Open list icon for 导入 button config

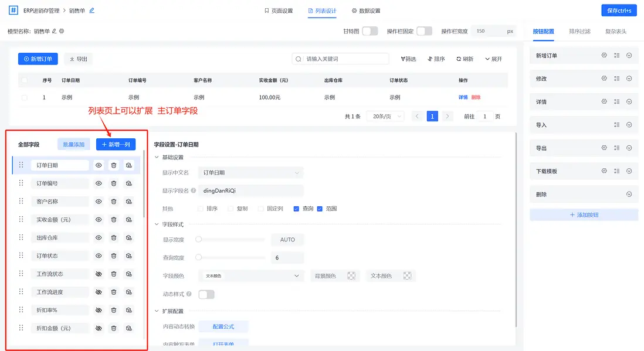click(617, 125)
